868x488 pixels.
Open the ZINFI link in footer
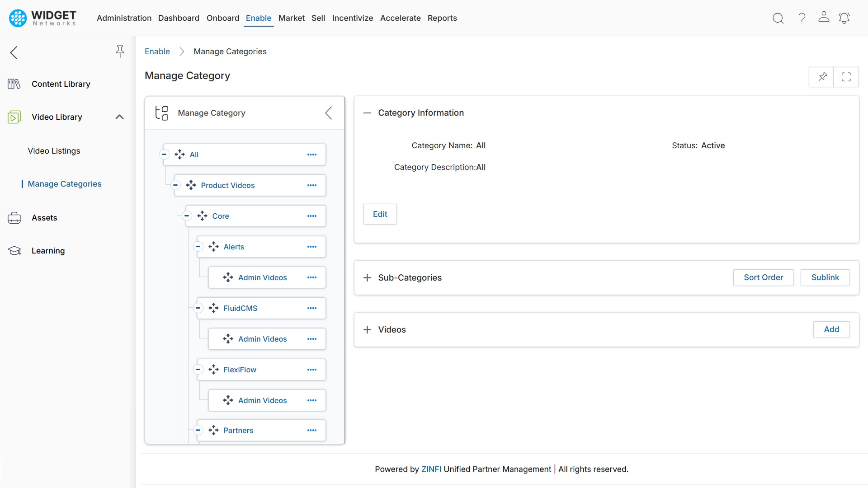tap(431, 469)
